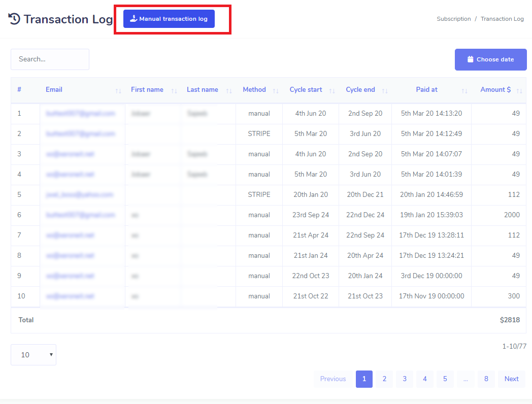Click the # column header
Image resolution: width=532 pixels, height=404 pixels.
(x=19, y=89)
